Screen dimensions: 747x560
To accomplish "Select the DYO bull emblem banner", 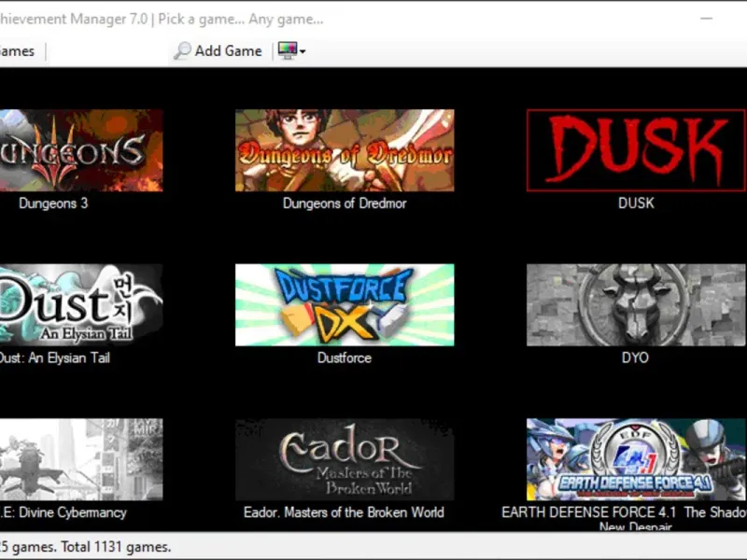I will coord(636,305).
